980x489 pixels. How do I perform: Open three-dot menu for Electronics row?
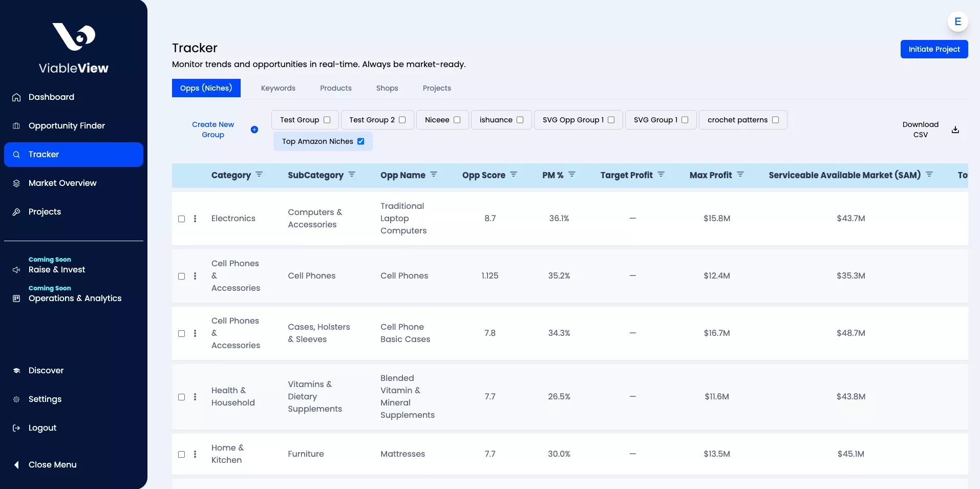click(195, 219)
